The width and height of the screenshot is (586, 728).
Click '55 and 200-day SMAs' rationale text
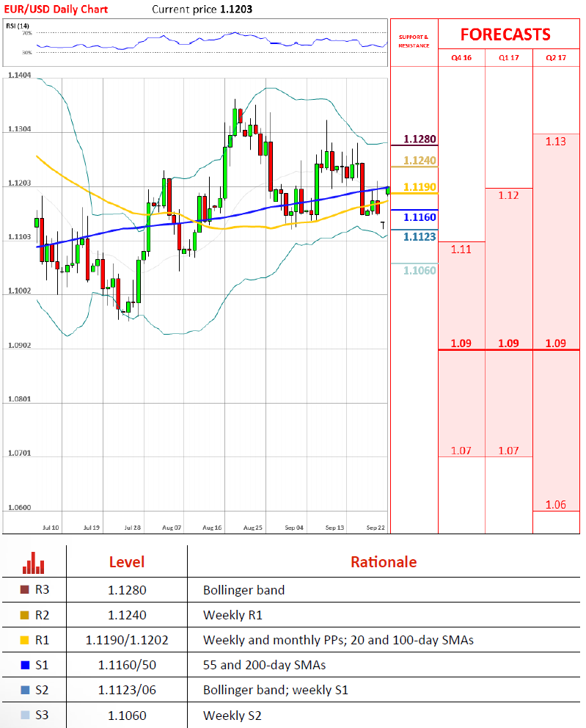[265, 666]
